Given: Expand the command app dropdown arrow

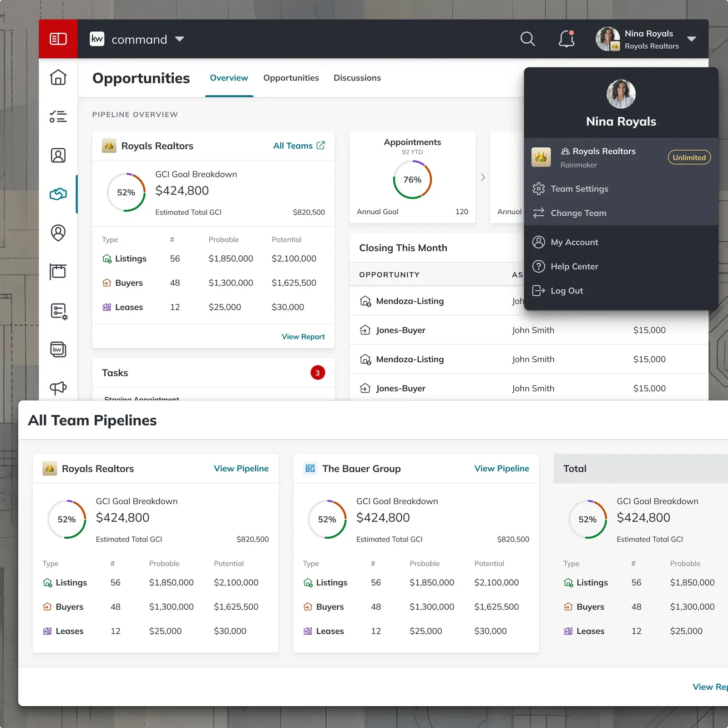Looking at the screenshot, I should coord(180,39).
